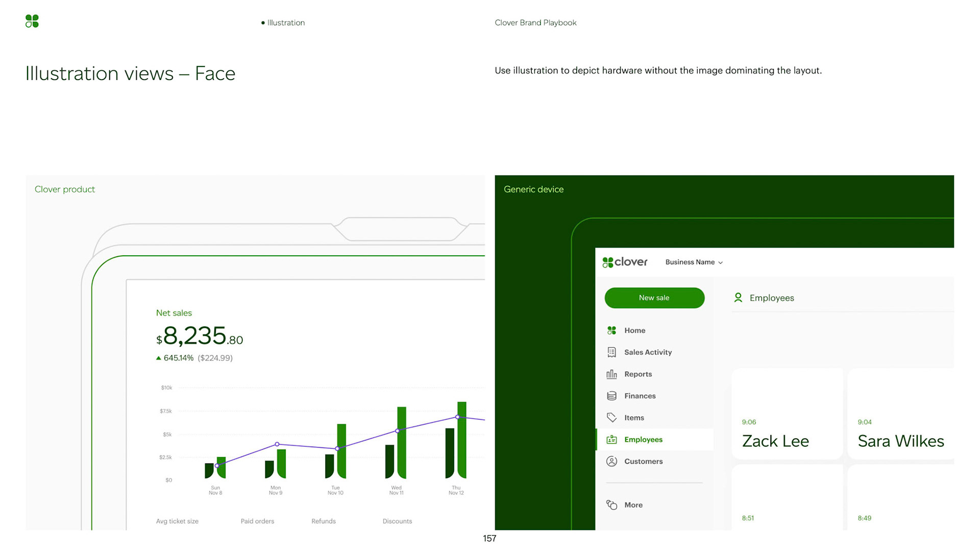Click the Employees header person icon
This screenshot has height=551, width=980.
point(738,298)
